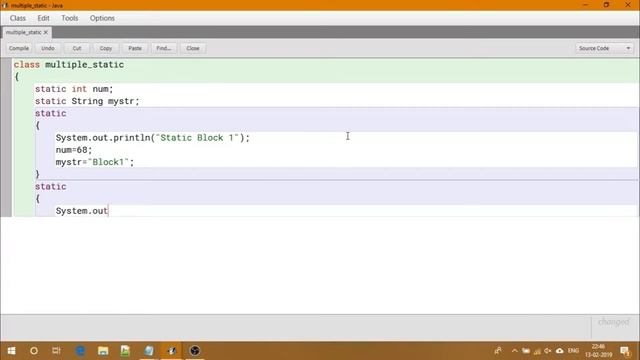Click the Cut button
Screen dimensions: 640x360
(x=77, y=48)
